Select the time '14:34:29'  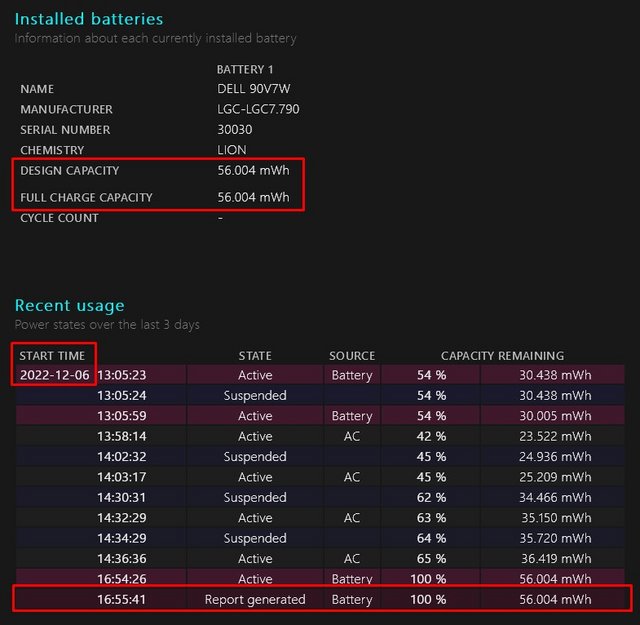pos(122,538)
